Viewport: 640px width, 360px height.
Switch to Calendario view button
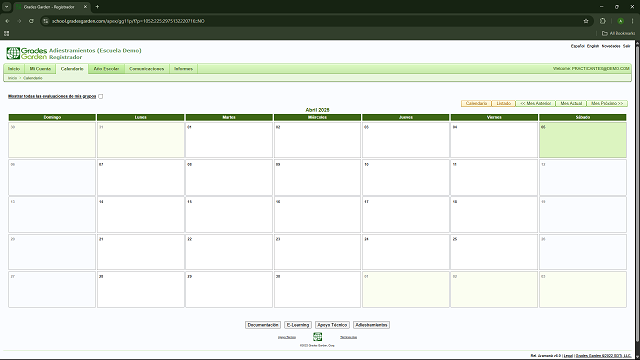(x=476, y=104)
